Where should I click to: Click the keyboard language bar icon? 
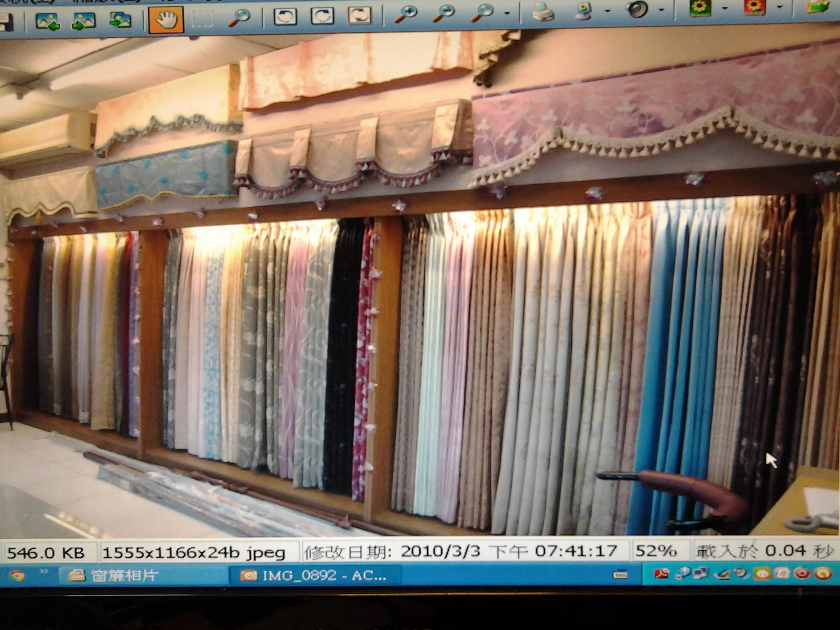(620, 575)
